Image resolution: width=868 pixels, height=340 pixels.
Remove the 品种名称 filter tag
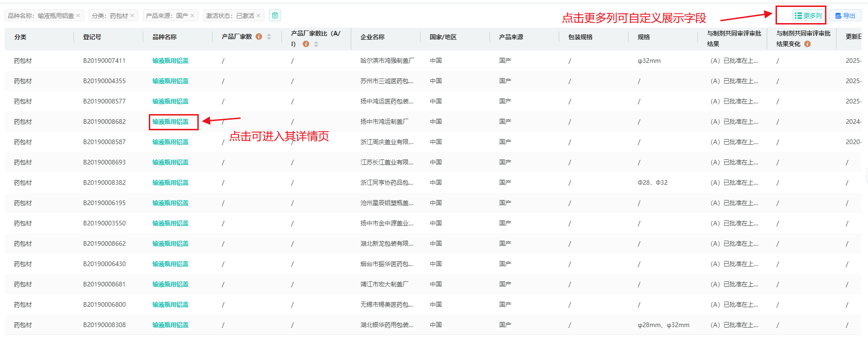78,16
